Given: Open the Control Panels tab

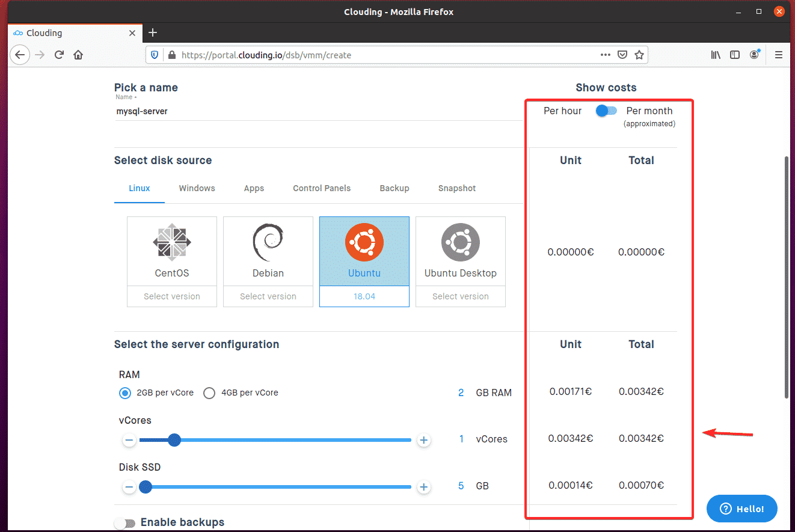Looking at the screenshot, I should (x=322, y=188).
